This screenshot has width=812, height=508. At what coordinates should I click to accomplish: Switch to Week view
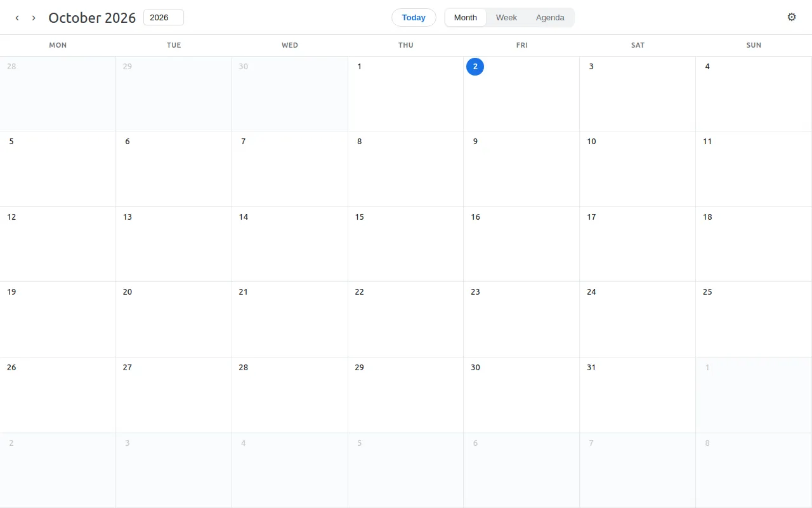pos(506,18)
